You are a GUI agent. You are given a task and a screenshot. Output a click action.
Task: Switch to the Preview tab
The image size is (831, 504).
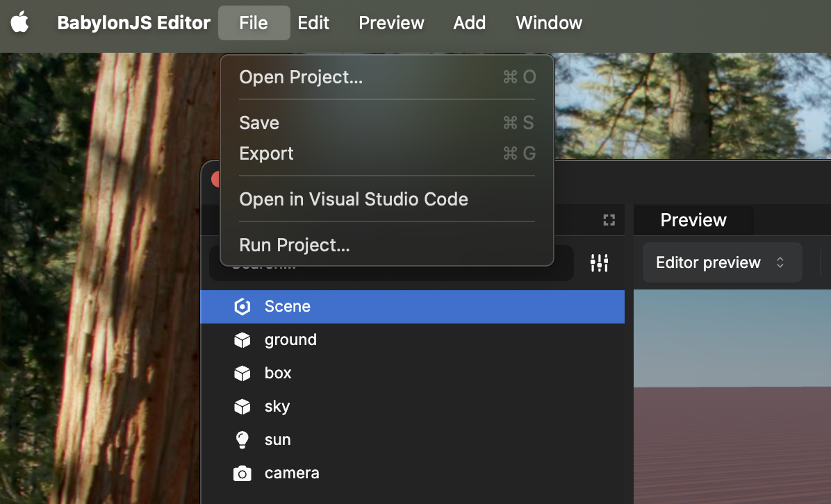point(693,220)
